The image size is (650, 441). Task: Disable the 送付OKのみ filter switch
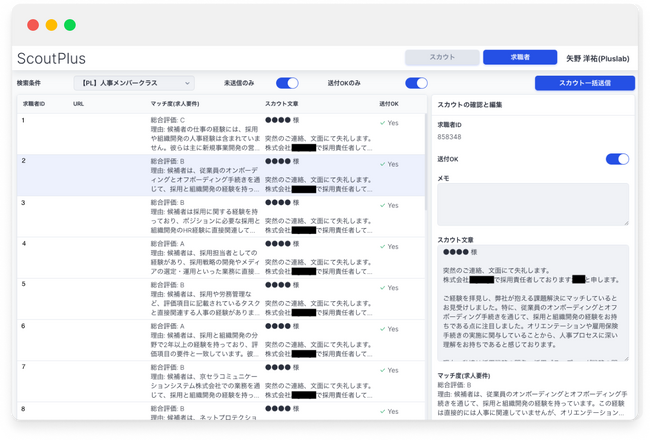[416, 83]
